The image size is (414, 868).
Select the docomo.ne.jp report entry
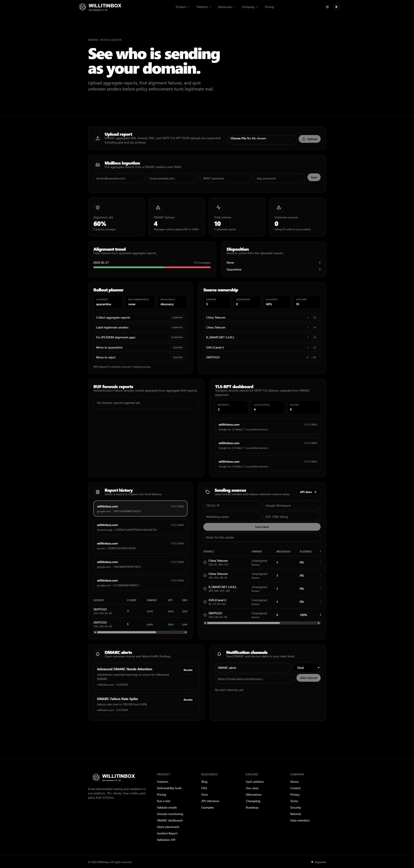(x=140, y=527)
